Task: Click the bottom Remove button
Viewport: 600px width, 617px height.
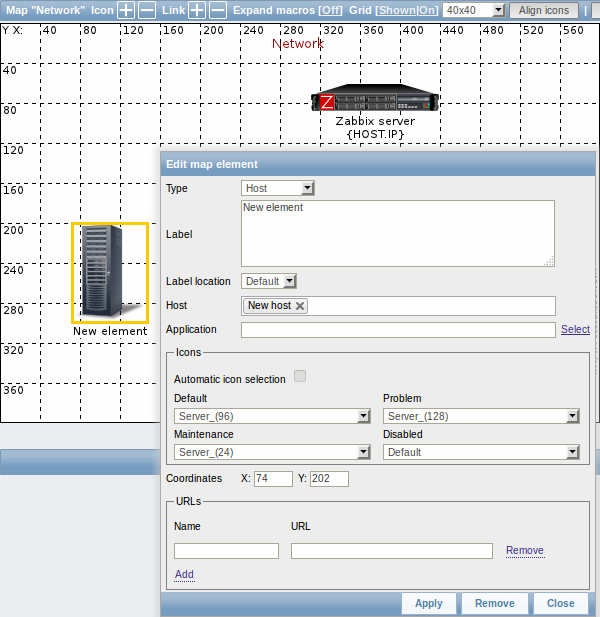Action: point(495,603)
